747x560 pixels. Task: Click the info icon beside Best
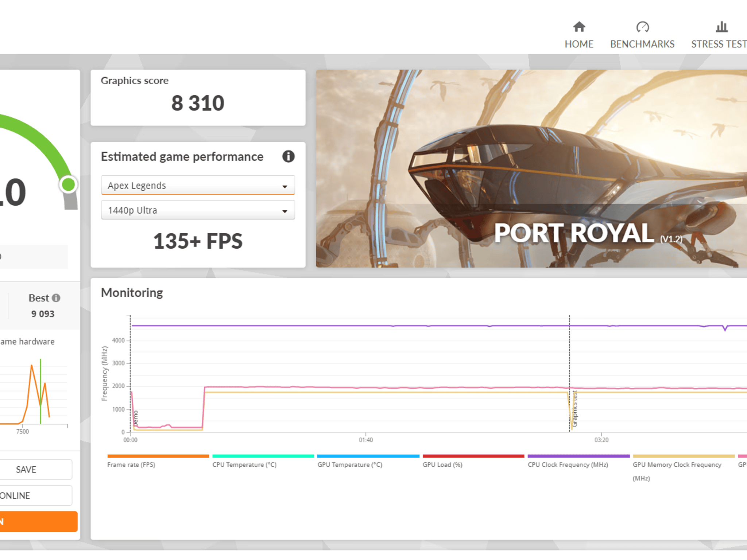(56, 298)
